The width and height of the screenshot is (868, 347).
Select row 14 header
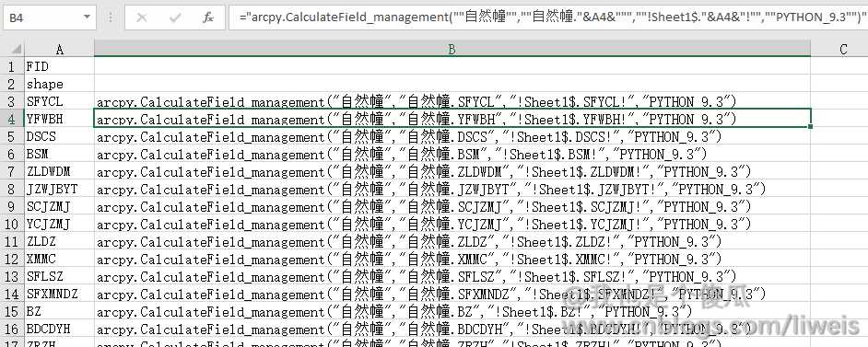pyautogui.click(x=12, y=294)
